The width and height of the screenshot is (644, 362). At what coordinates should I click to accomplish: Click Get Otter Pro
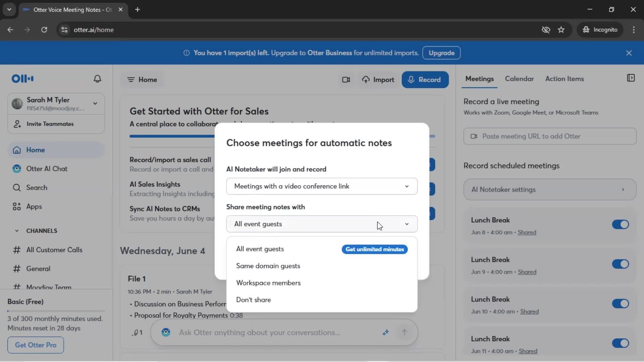[36, 345]
